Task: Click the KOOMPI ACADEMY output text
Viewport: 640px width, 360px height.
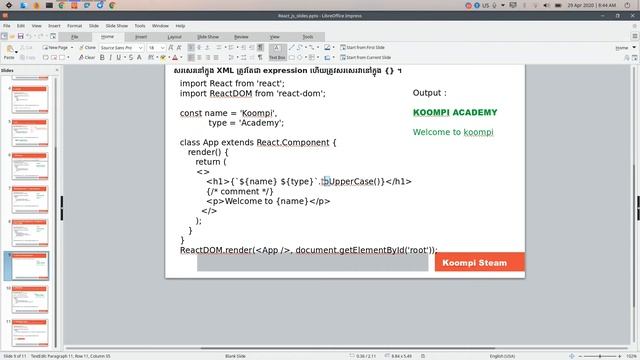Action: [455, 112]
